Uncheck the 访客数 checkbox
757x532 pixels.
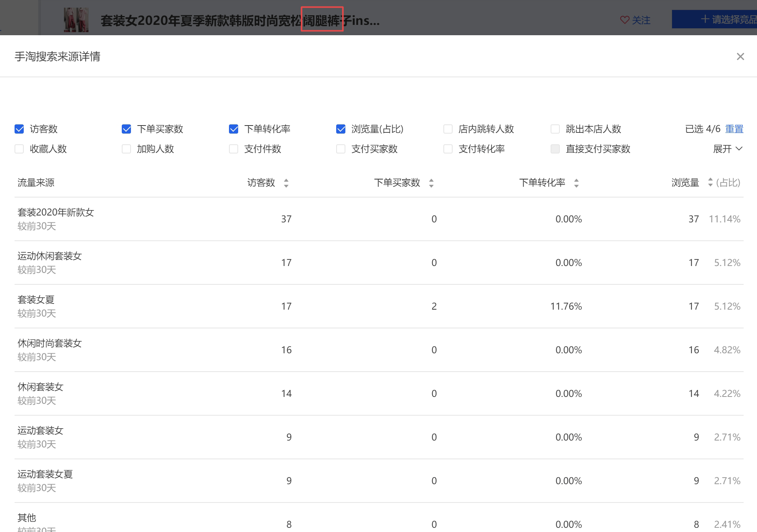click(19, 129)
